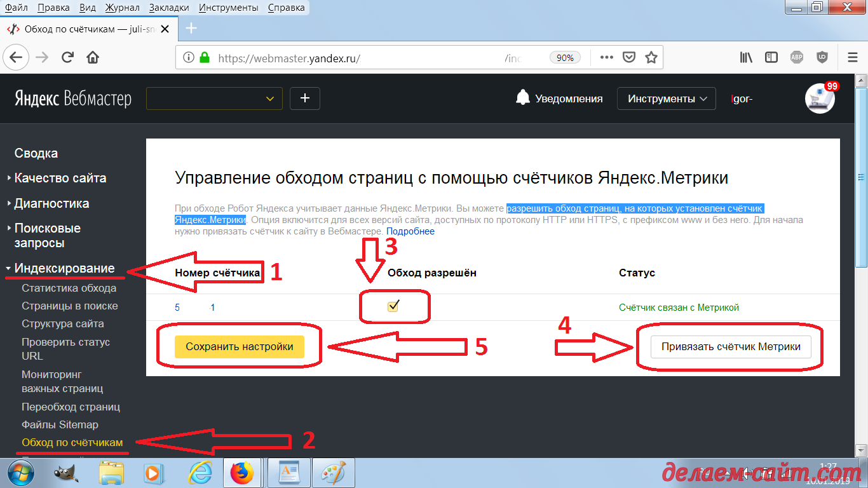Click the 'Сохранить настройки' button

coord(240,347)
